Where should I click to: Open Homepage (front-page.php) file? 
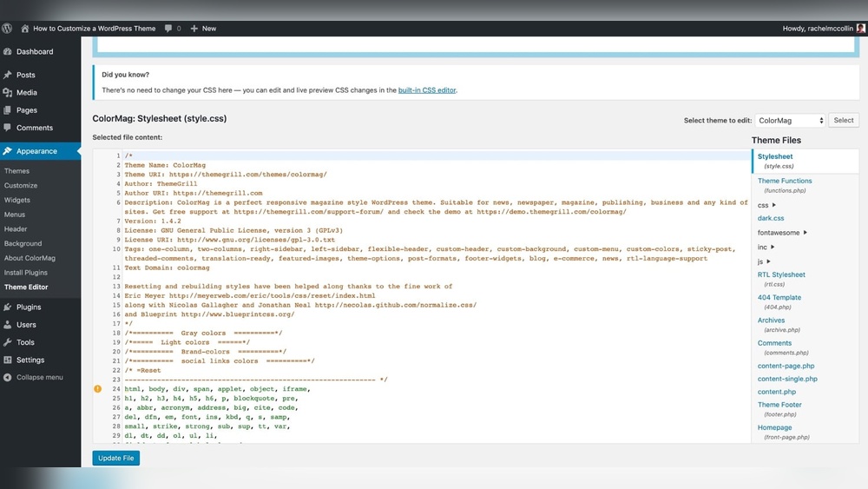(x=783, y=432)
